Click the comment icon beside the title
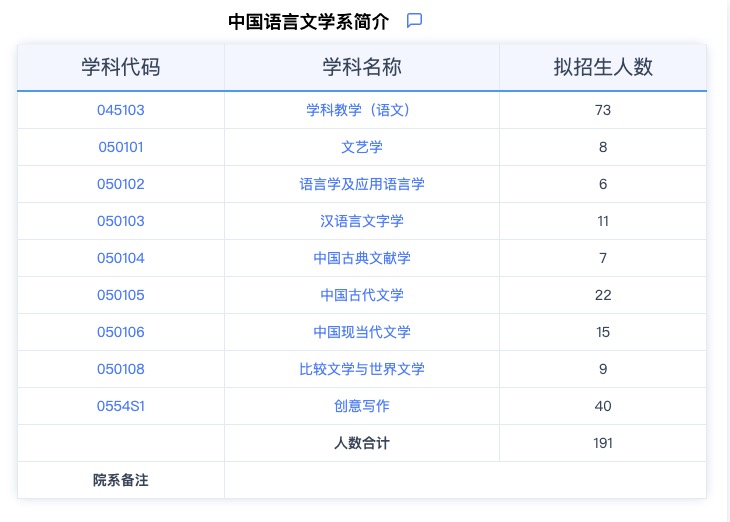 click(414, 21)
